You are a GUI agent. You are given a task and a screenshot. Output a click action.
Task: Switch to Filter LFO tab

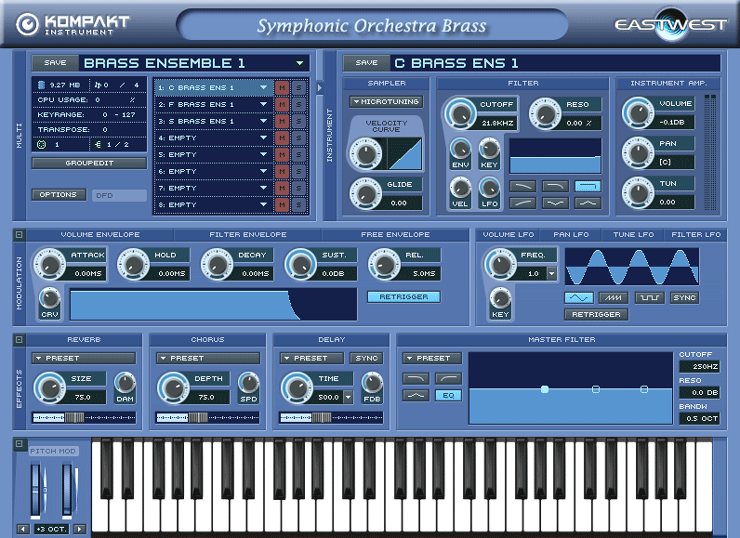click(696, 235)
